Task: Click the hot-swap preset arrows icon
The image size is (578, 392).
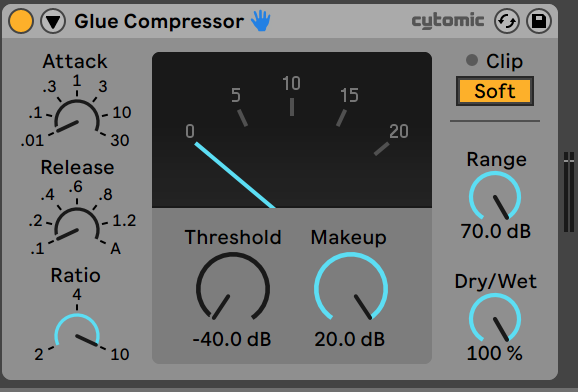Action: [x=507, y=21]
